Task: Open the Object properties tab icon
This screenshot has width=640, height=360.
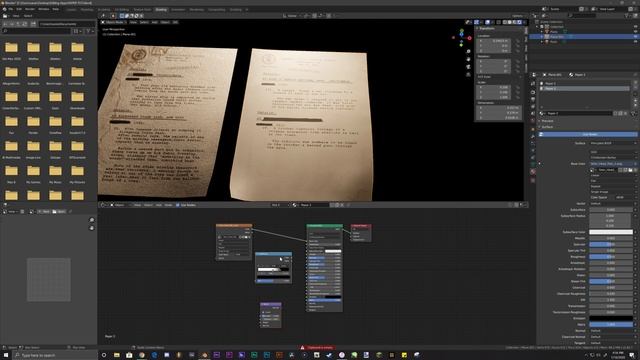Action: 533,129
